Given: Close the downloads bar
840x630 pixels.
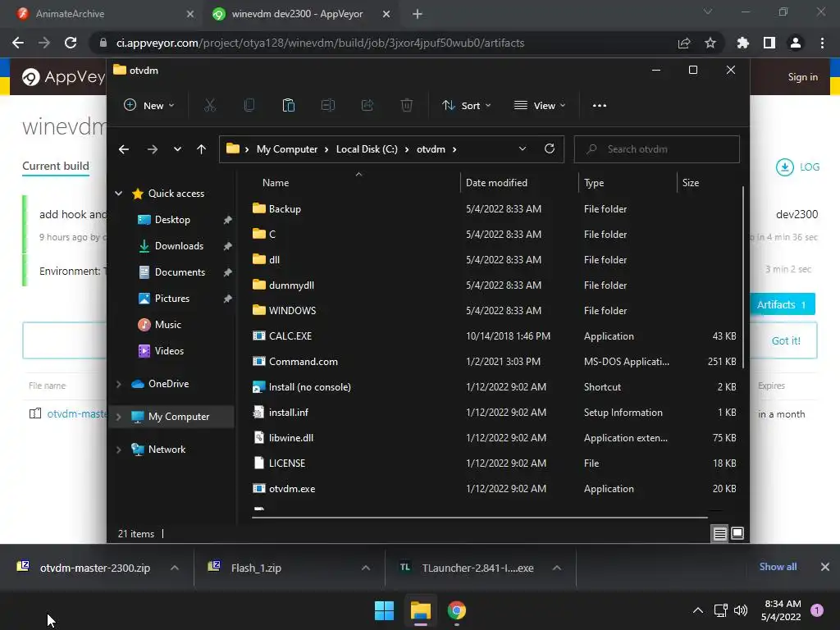Looking at the screenshot, I should click(x=825, y=567).
